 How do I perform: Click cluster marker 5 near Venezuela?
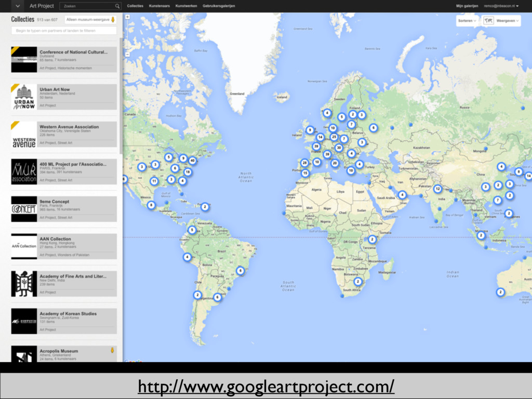192,230
